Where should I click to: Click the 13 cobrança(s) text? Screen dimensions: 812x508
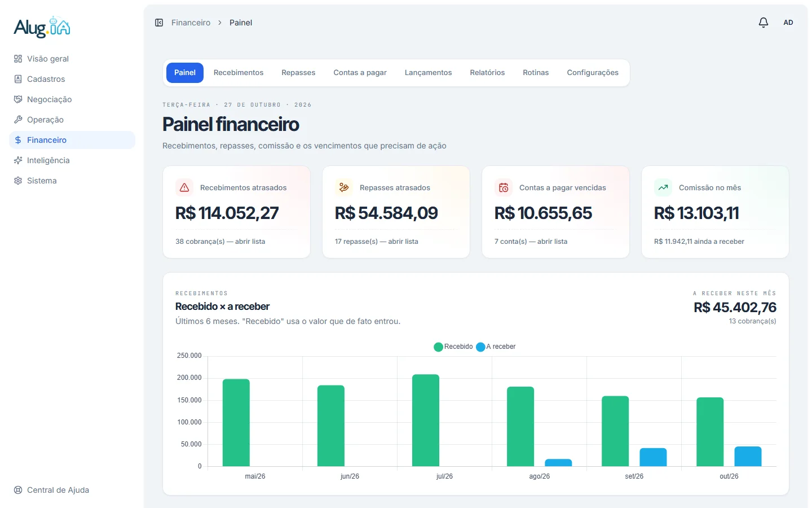pos(752,321)
